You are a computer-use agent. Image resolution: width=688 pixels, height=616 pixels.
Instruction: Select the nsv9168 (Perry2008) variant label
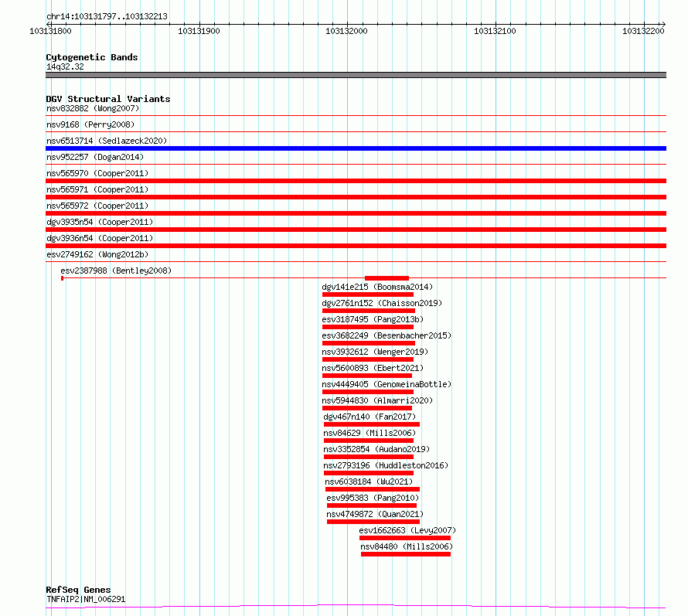pyautogui.click(x=90, y=124)
